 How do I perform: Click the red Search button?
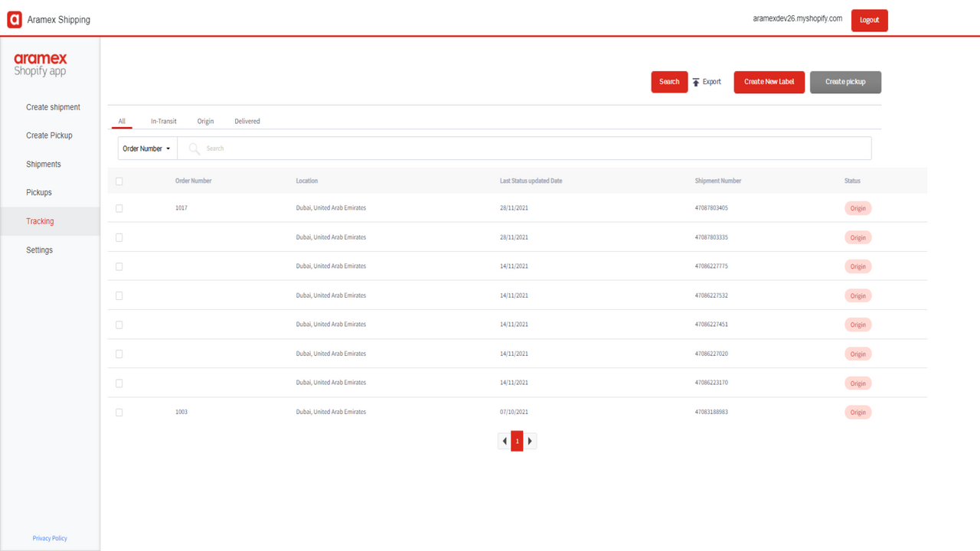[x=669, y=82]
